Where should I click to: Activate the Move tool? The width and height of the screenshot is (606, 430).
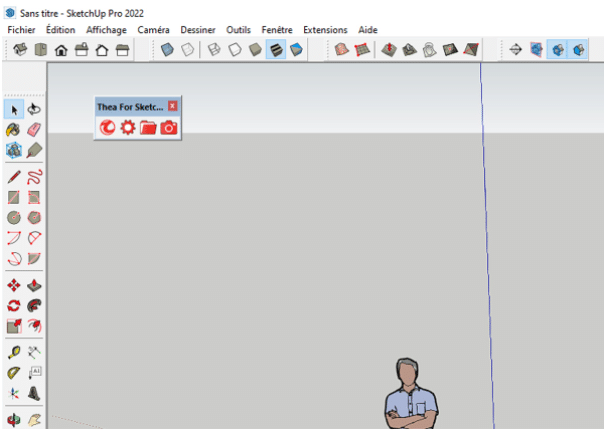[14, 286]
